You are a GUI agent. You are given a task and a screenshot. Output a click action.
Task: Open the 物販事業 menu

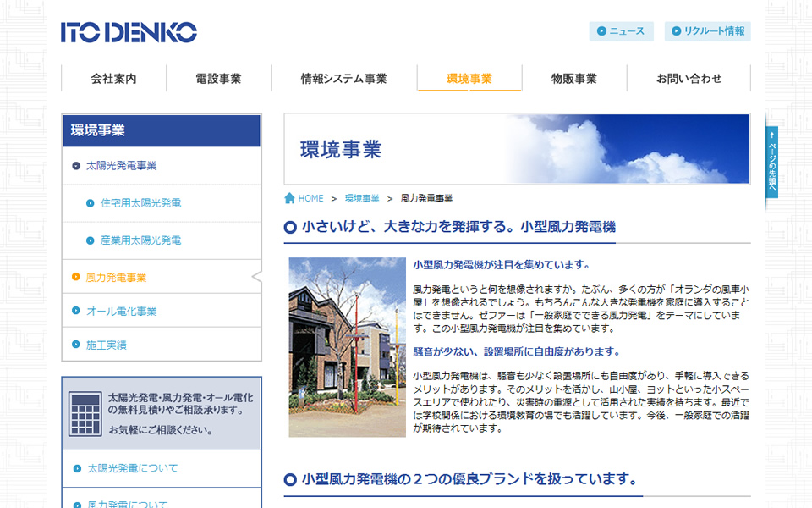pos(574,78)
